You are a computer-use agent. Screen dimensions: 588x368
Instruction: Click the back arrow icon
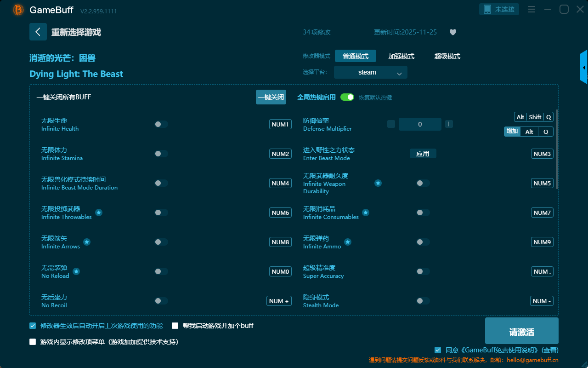click(x=38, y=32)
